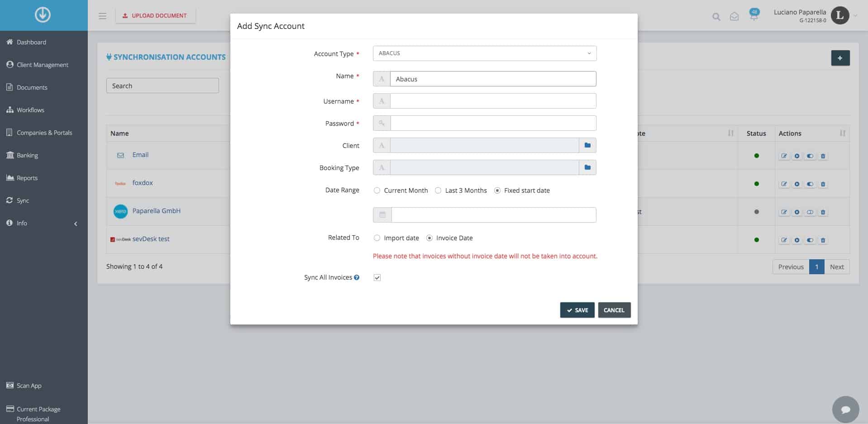Choose the Invoice Date radio option

429,238
